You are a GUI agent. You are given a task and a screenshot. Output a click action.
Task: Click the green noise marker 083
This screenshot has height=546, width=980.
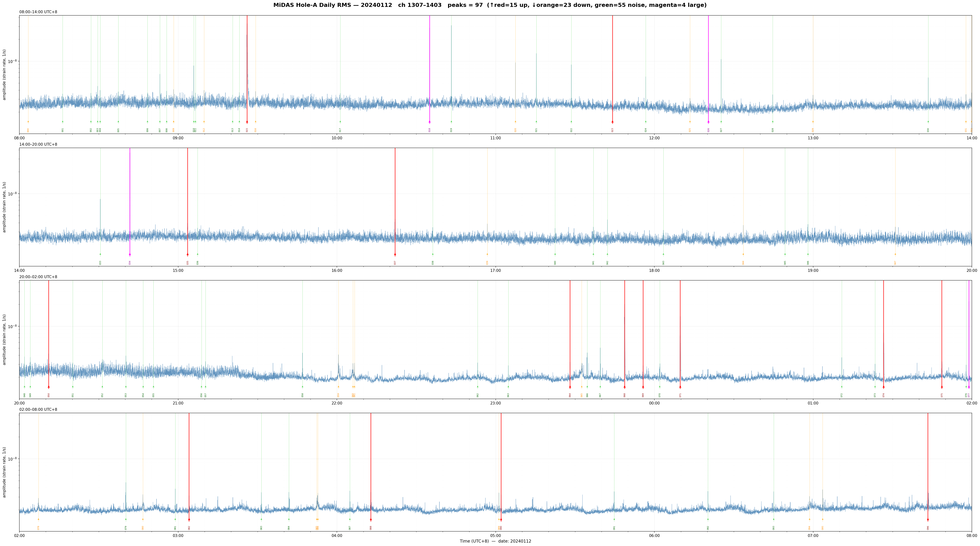pos(261,519)
